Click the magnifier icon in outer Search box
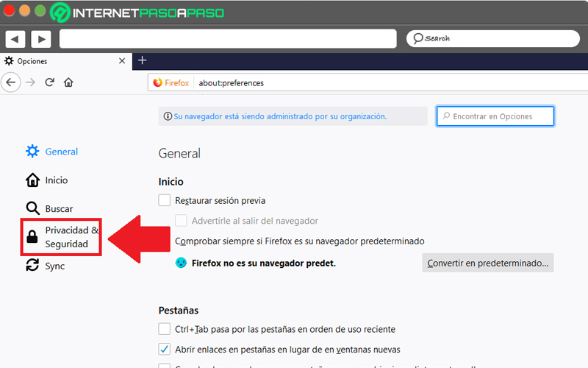Image resolution: width=588 pixels, height=368 pixels. (x=418, y=38)
